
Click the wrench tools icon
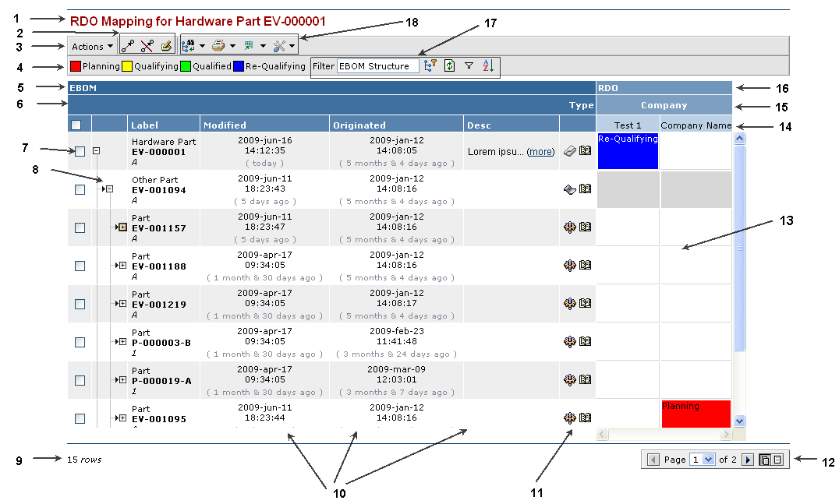[278, 47]
